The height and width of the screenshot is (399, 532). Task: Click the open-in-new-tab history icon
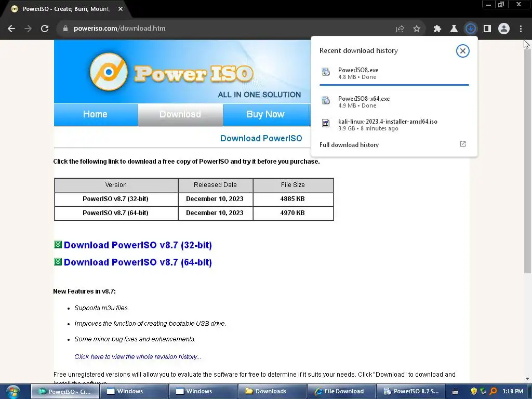pos(463,144)
